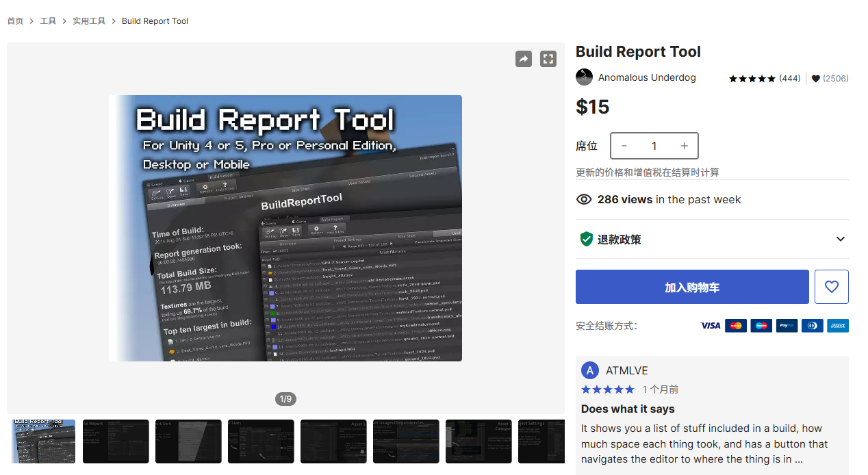Select the Usages/Dependencies gallery thumbnail

pyautogui.click(x=406, y=441)
